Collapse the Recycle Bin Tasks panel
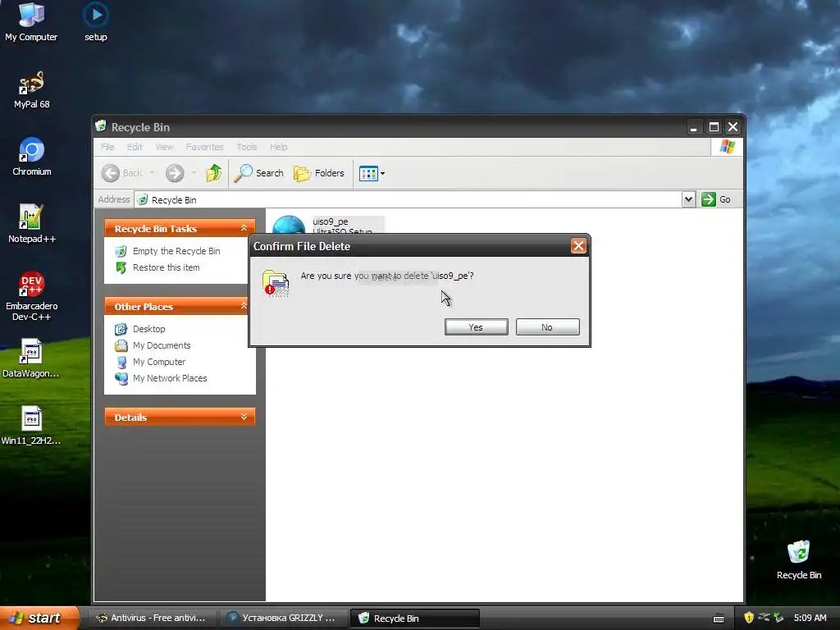The height and width of the screenshot is (630, 840). (244, 228)
